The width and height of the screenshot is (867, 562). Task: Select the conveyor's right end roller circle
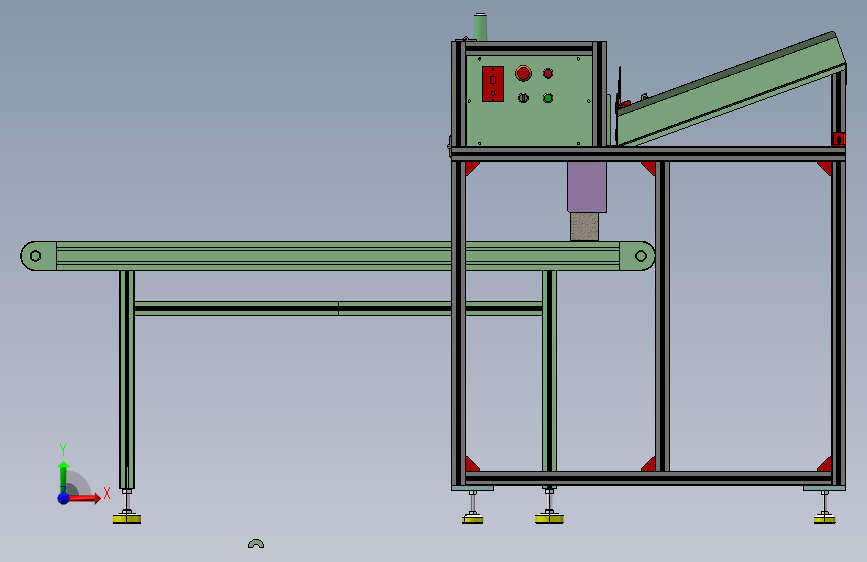tap(641, 256)
